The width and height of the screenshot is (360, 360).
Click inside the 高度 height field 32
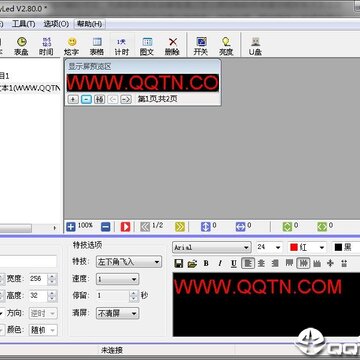38,295
